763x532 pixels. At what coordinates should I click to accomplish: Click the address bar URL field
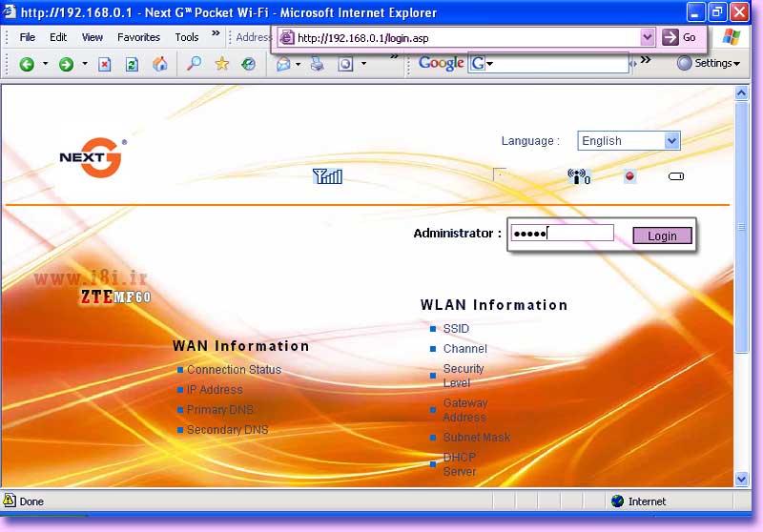click(467, 37)
